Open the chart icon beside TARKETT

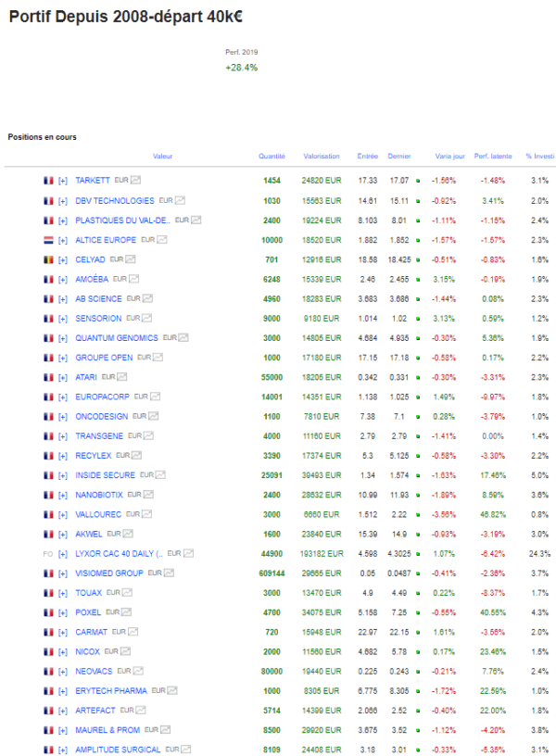pos(136,180)
